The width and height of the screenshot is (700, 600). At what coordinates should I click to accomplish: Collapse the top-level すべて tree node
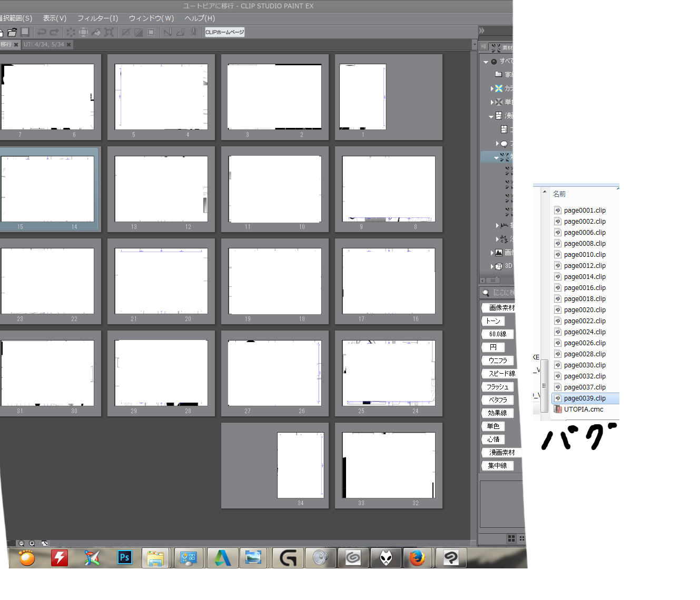tap(486, 62)
